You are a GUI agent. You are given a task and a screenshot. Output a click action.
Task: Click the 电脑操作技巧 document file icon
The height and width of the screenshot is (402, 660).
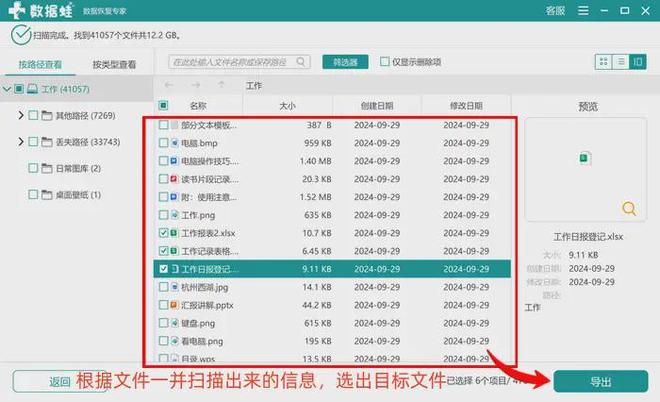(174, 161)
